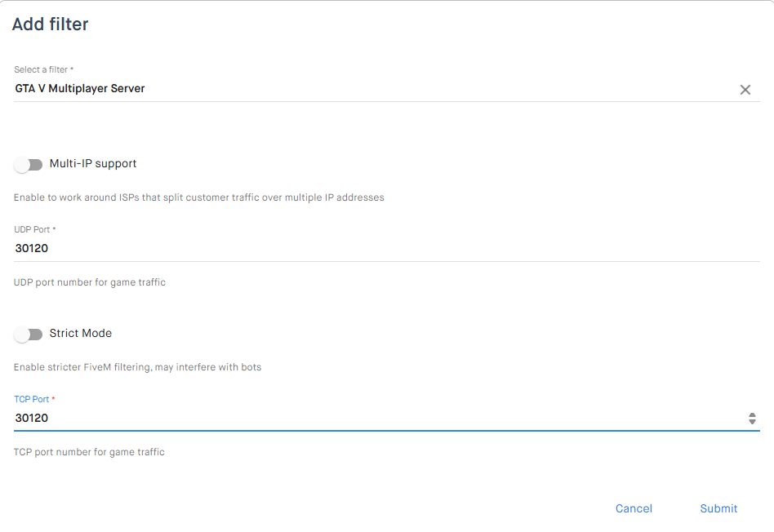Click the Strict Mode label text
Screen dimensions: 774x532
pos(82,334)
